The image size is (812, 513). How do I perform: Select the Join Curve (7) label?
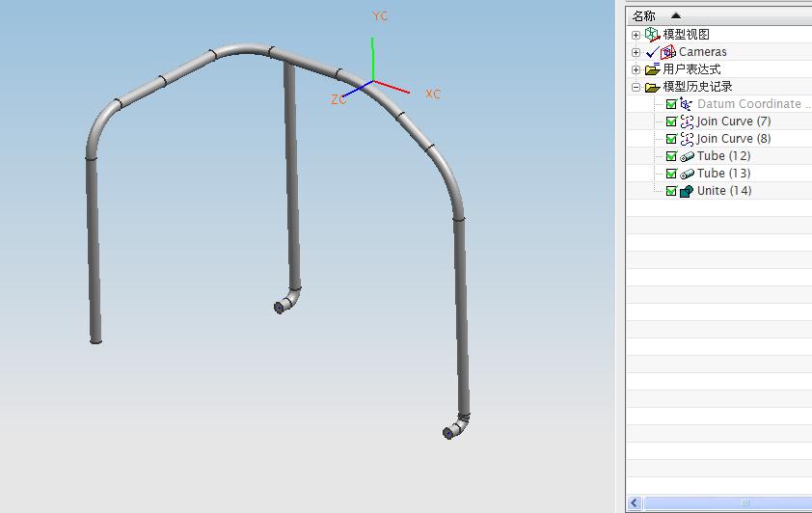733,121
